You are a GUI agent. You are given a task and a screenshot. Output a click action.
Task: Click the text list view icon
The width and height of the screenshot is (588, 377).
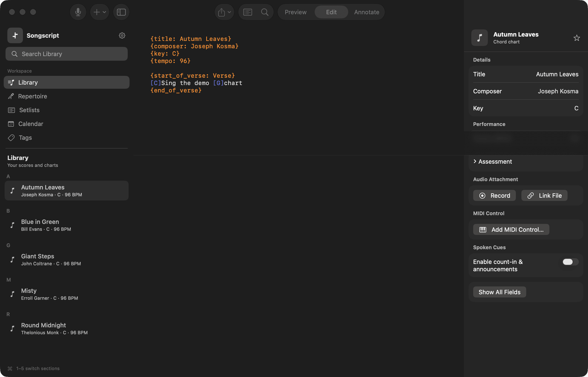pyautogui.click(x=248, y=12)
